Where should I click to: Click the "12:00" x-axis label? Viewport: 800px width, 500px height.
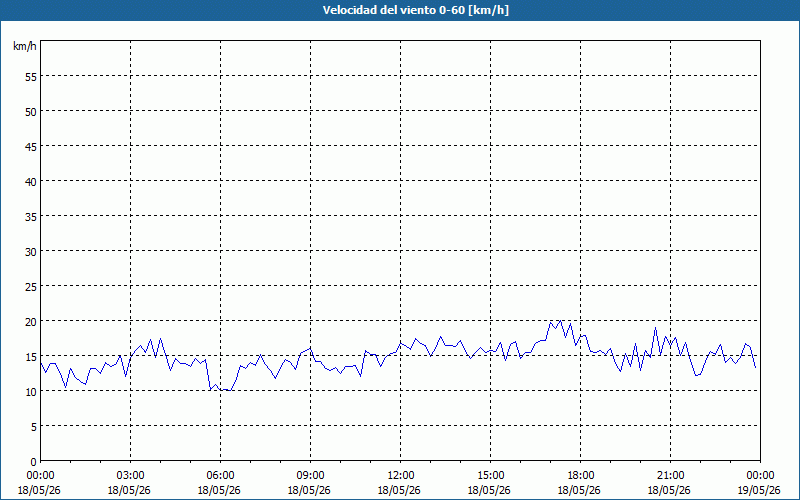click(x=401, y=476)
